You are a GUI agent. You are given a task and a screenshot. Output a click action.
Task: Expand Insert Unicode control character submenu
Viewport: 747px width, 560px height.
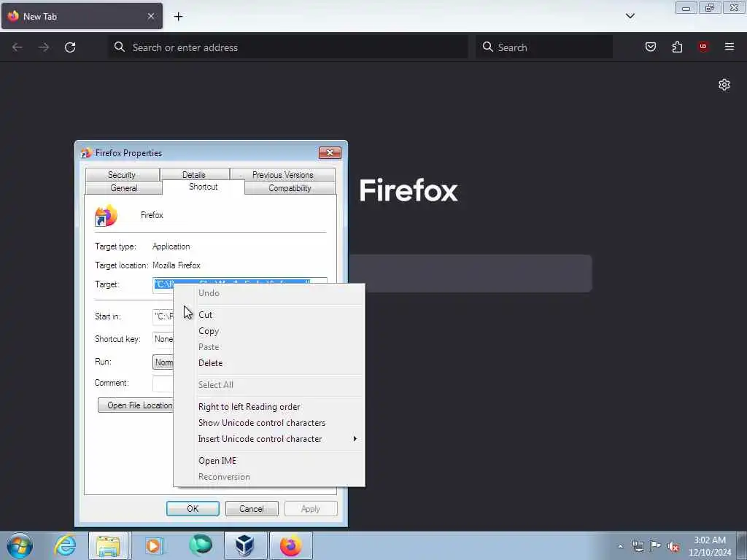pyautogui.click(x=269, y=439)
